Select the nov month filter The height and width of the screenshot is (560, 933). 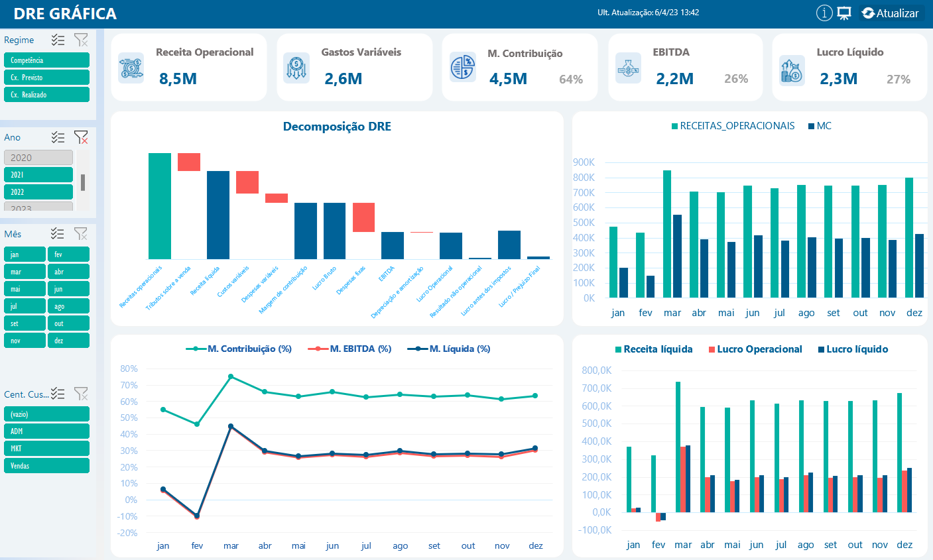25,341
